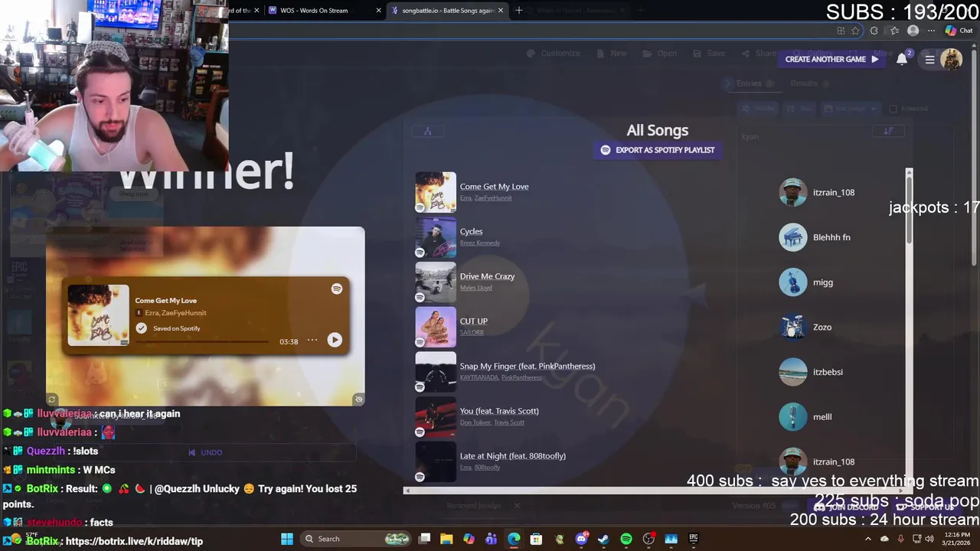Close the WOS - Words On Stream tab
Screen dimensions: 980x551
[x=378, y=11]
